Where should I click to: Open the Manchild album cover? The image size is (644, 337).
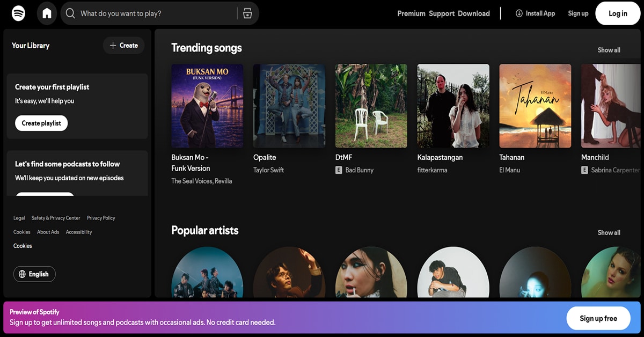611,106
